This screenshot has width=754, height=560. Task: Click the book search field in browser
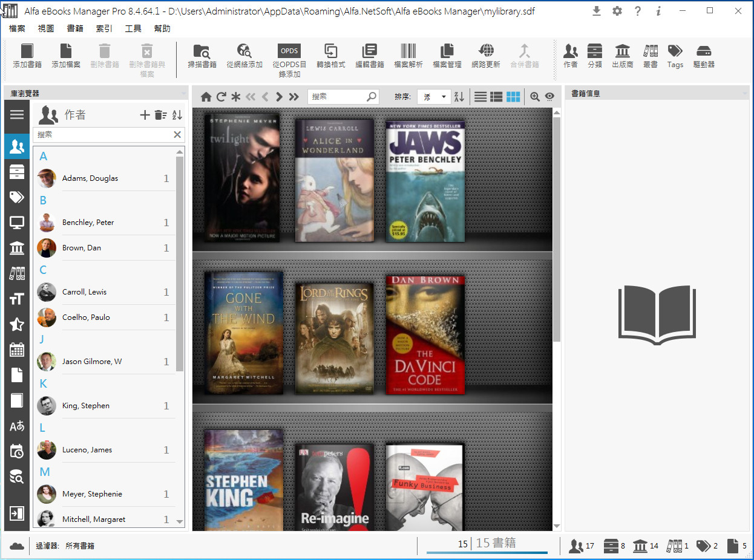(343, 97)
